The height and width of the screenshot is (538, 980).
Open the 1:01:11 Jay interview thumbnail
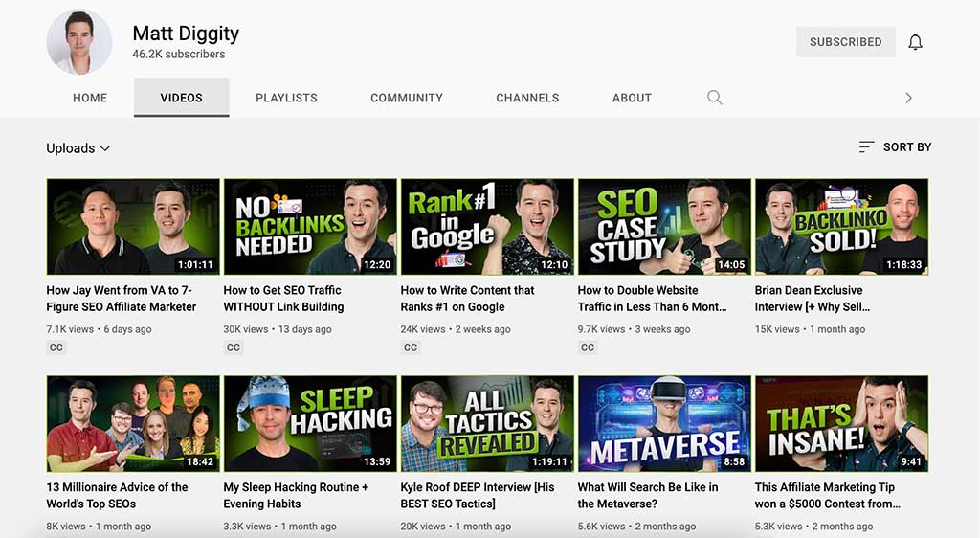click(133, 227)
